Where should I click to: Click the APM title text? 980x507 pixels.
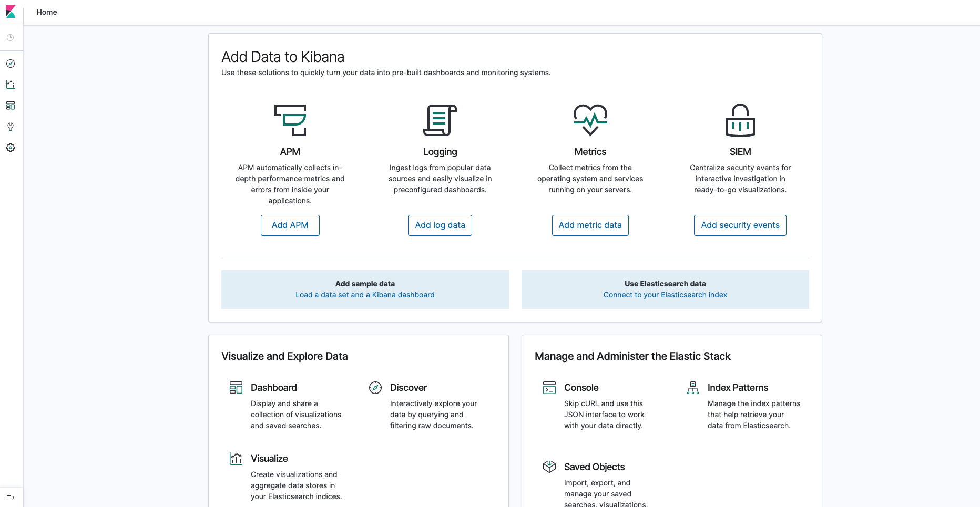[290, 152]
